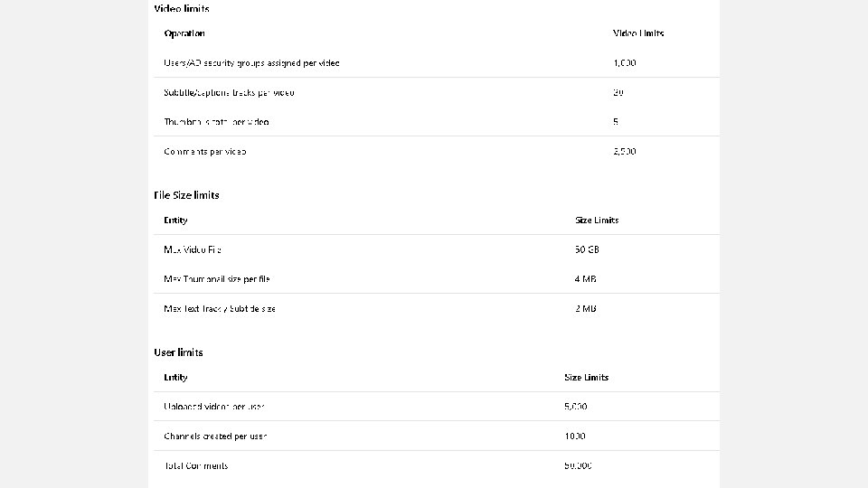868x488 pixels.
Task: Select the Total Comments entry
Action: coord(196,466)
